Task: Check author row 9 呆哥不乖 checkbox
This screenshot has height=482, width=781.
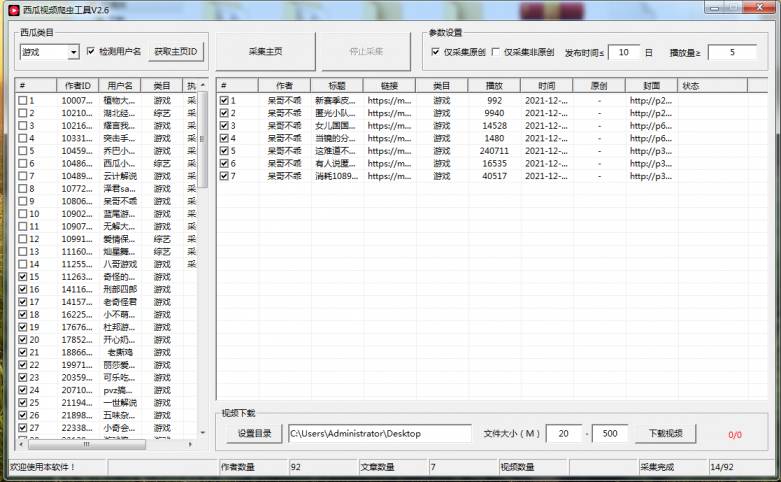Action: (x=22, y=201)
